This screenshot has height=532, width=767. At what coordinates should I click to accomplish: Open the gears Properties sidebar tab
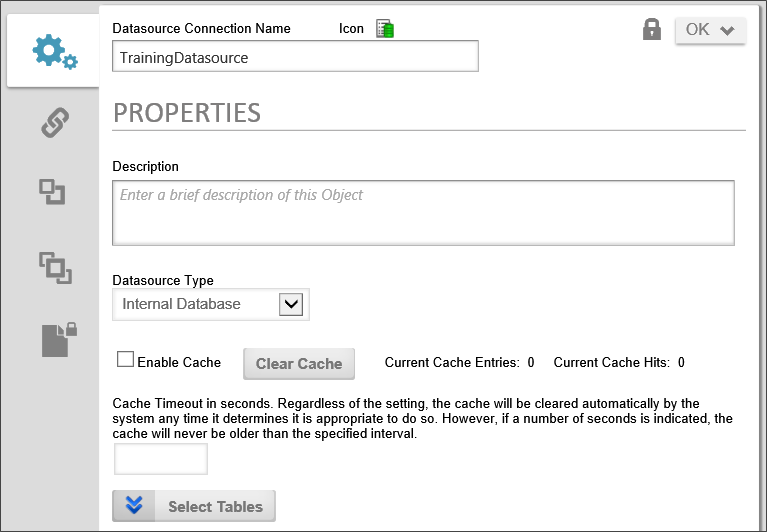pyautogui.click(x=54, y=53)
